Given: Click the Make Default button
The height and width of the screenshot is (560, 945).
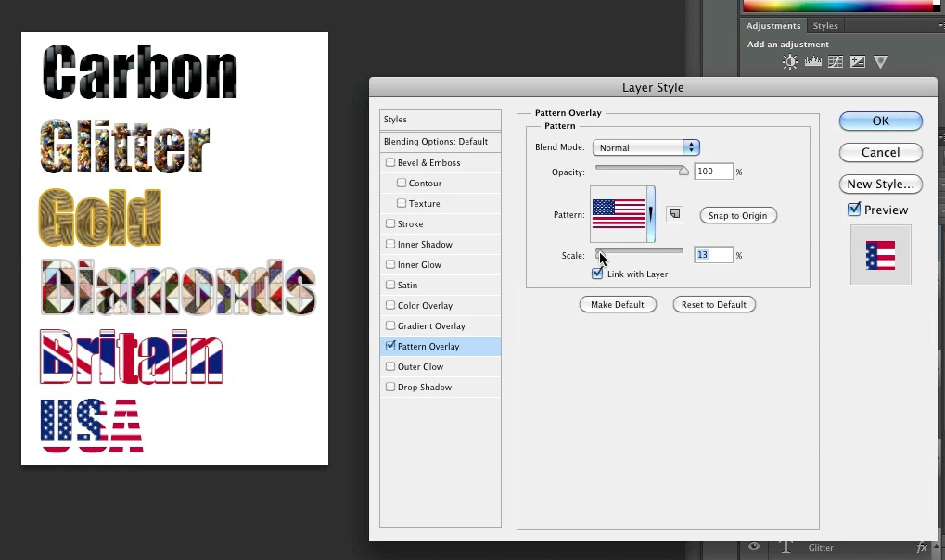Looking at the screenshot, I should coord(618,304).
